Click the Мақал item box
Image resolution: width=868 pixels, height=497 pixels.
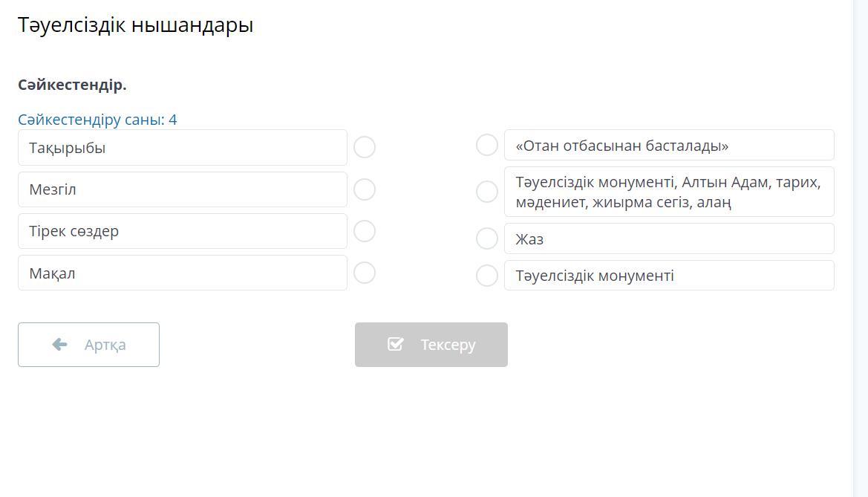182,273
